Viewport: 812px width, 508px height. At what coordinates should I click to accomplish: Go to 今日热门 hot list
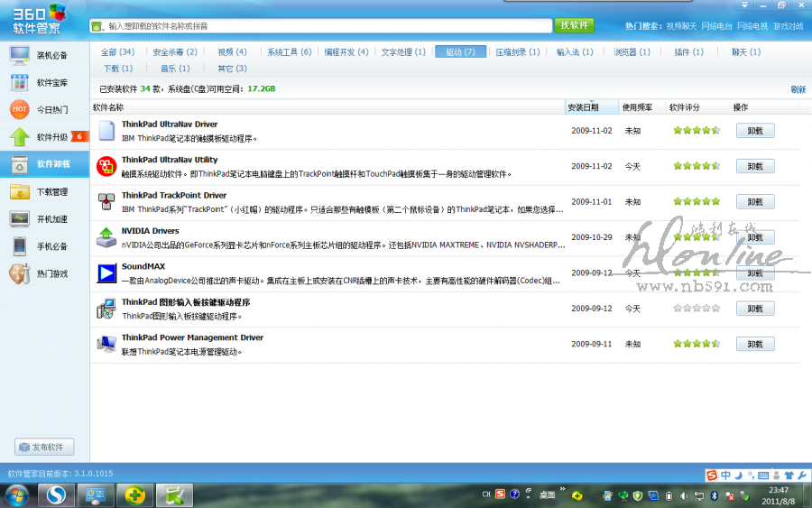point(45,110)
